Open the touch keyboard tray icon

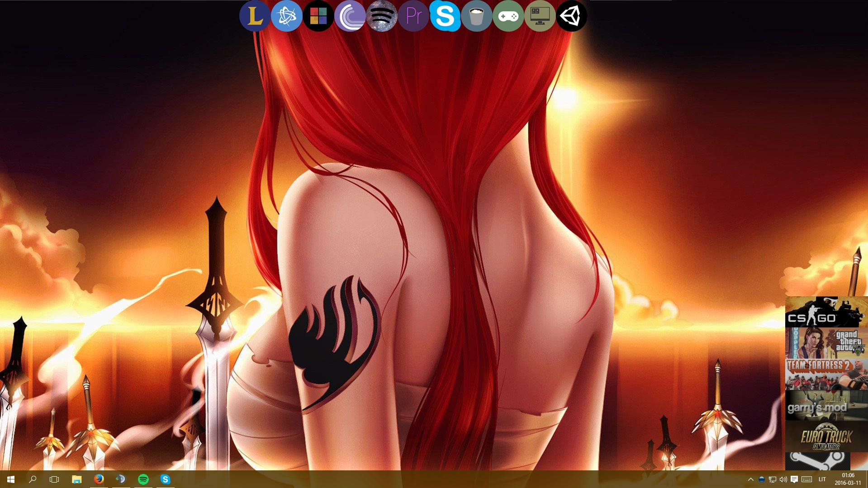806,479
